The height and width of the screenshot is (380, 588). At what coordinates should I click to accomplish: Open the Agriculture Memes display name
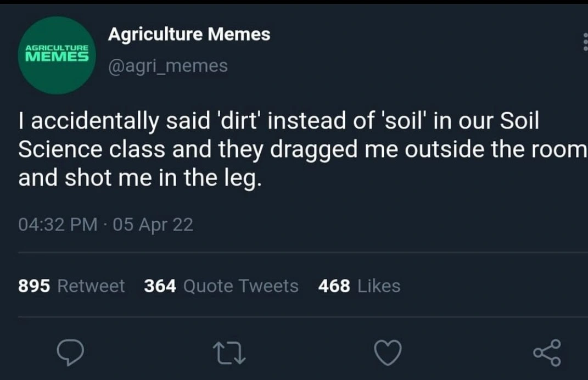coord(189,35)
